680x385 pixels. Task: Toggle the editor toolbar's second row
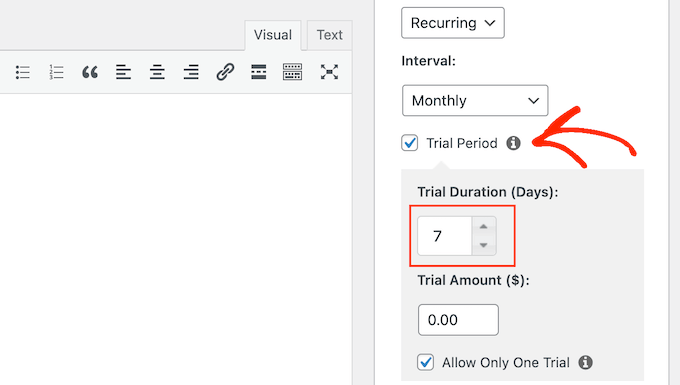pos(292,72)
